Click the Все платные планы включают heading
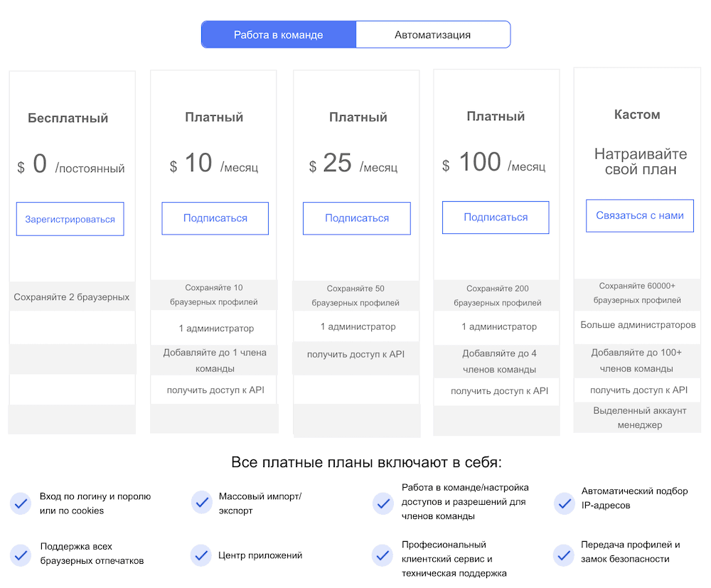This screenshot has width=711, height=588. (366, 462)
